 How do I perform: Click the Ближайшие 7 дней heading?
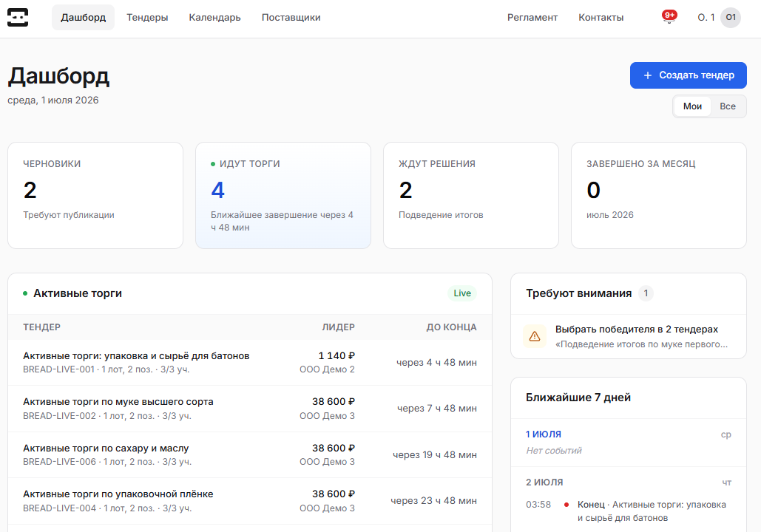pos(578,398)
